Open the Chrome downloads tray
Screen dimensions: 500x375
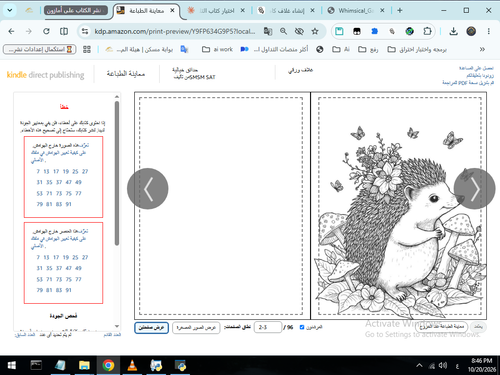[453, 31]
